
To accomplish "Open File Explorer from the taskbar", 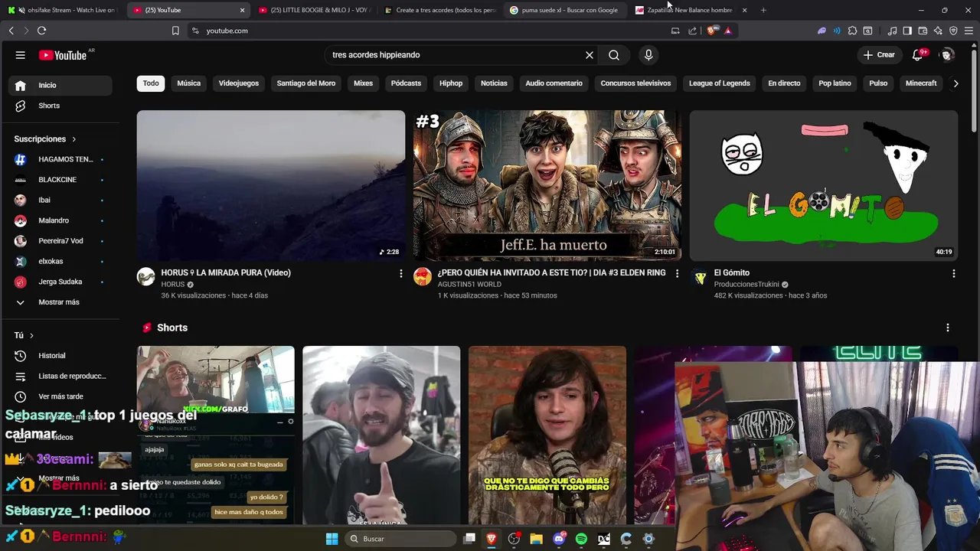I will [x=536, y=539].
